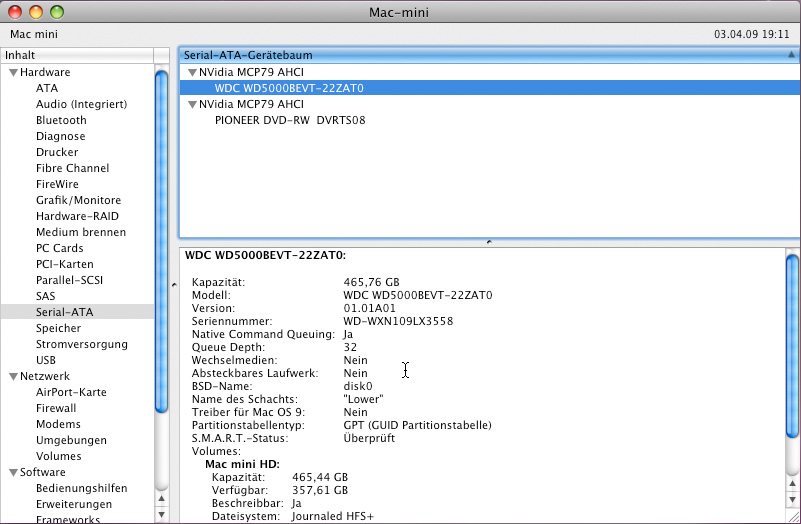Viewport: 801px width, 524px height.
Task: Click serial number WD-WXN109LX3558
Action: tap(398, 321)
